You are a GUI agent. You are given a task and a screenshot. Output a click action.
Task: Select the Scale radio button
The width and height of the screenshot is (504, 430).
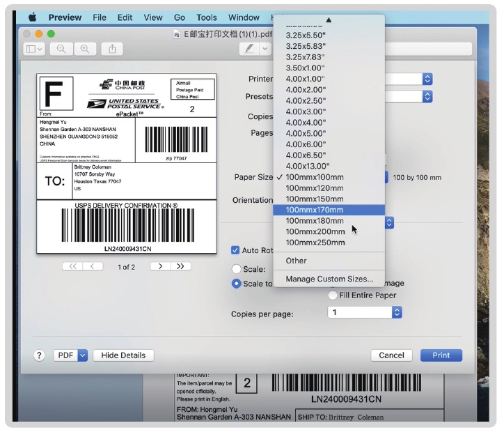pos(236,269)
